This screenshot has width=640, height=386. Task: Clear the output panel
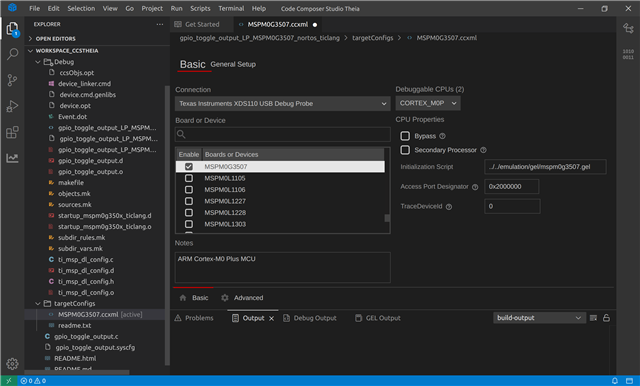pyautogui.click(x=593, y=318)
